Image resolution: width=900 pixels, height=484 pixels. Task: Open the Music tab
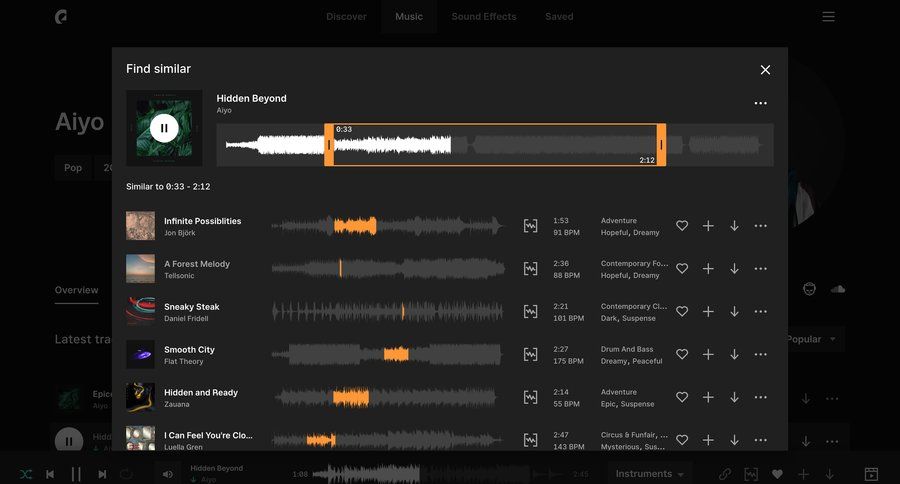(409, 17)
